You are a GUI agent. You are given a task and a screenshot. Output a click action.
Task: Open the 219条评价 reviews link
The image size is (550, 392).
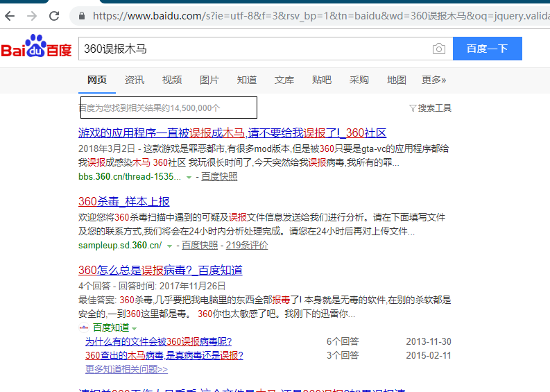[247, 246]
